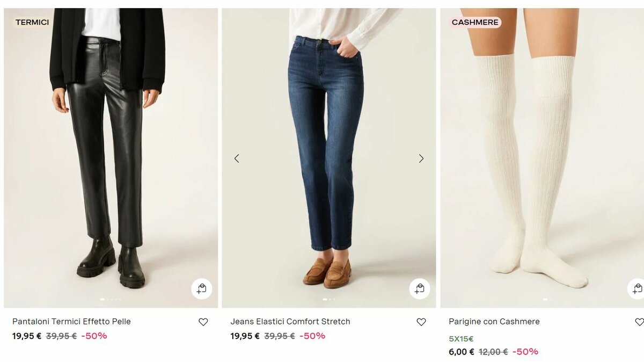
Task: Open the Pantaloni Termici Effetto Pelle product link
Action: tap(71, 322)
